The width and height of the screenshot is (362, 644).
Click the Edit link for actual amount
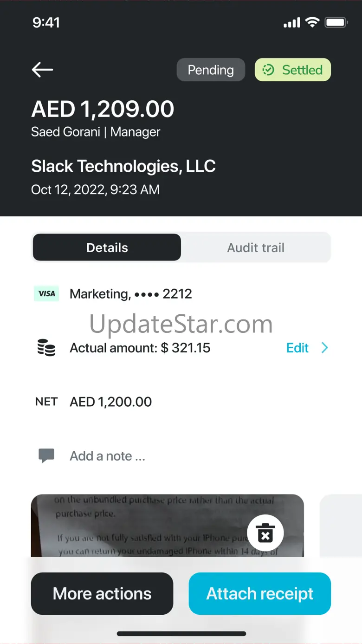(x=297, y=348)
